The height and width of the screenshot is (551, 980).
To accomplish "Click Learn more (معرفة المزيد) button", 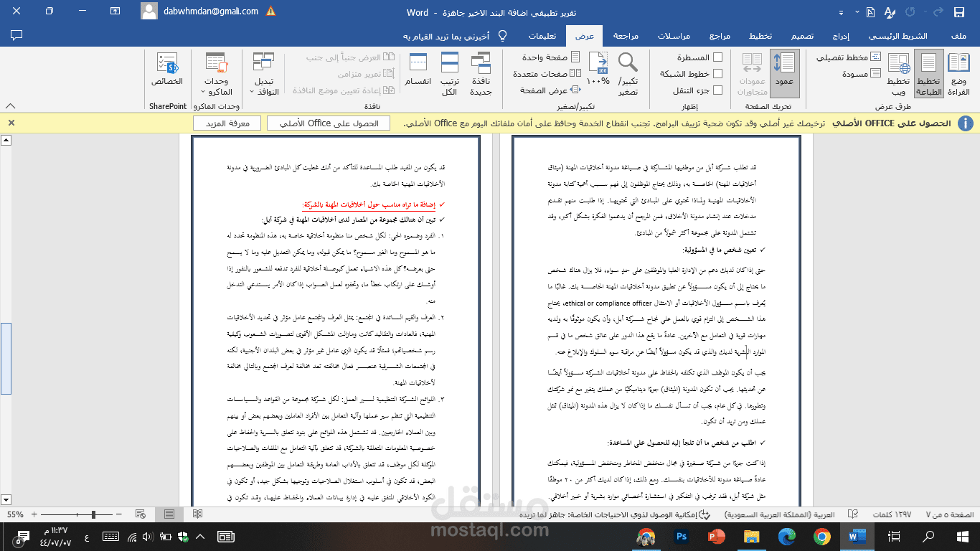I will [x=226, y=123].
